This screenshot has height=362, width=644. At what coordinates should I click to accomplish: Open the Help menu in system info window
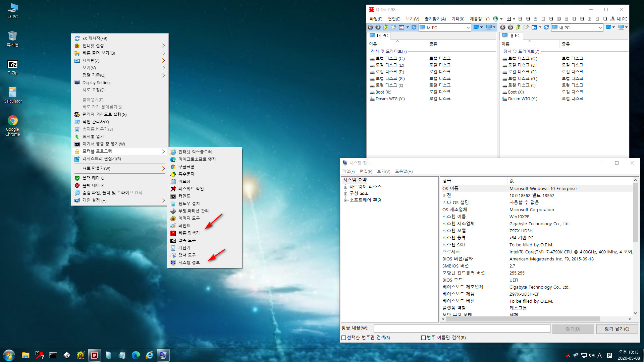(404, 171)
